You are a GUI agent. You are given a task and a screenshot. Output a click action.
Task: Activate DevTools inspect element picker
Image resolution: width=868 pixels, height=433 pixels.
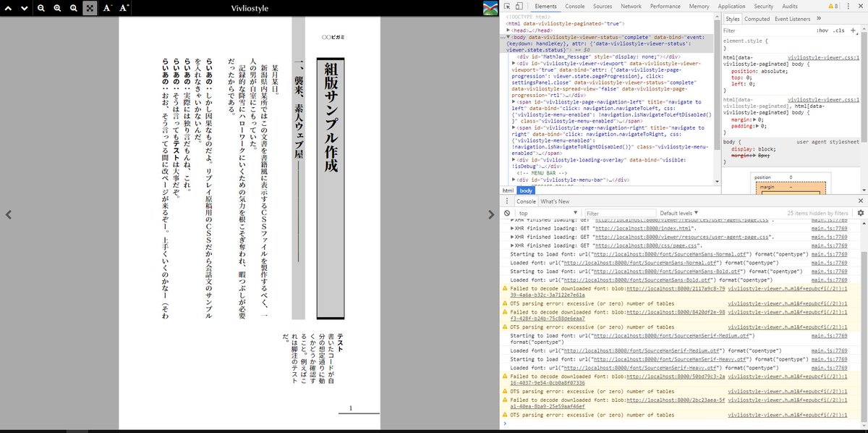pyautogui.click(x=508, y=6)
